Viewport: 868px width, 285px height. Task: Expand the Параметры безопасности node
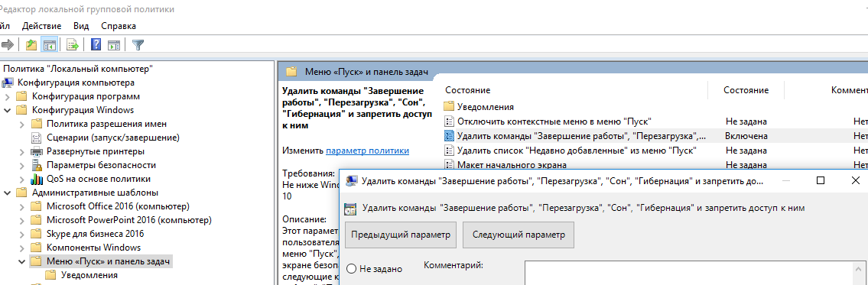coord(22,165)
